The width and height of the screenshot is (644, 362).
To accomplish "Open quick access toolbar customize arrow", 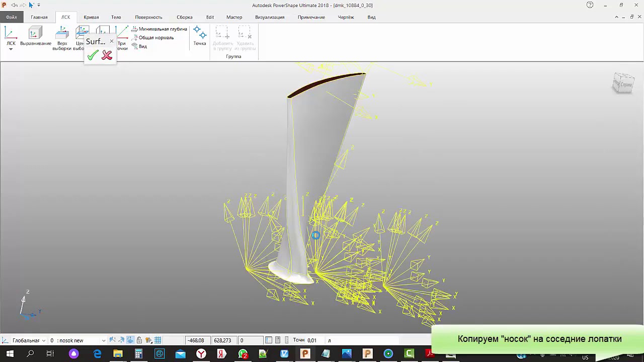I will click(x=39, y=5).
